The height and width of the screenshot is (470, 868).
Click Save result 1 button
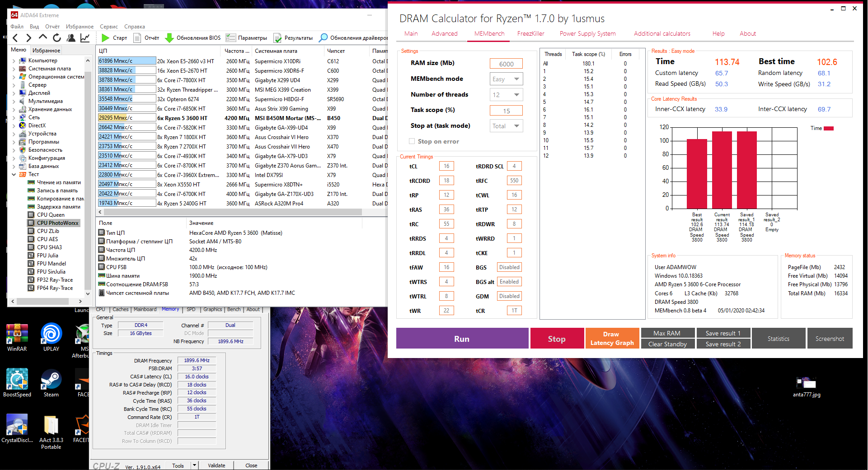point(723,333)
